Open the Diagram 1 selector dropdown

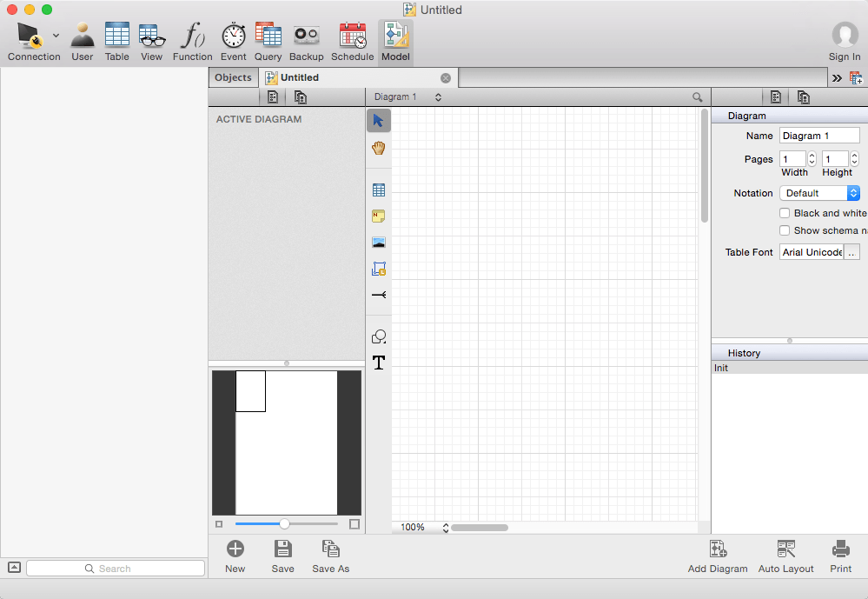coord(407,97)
